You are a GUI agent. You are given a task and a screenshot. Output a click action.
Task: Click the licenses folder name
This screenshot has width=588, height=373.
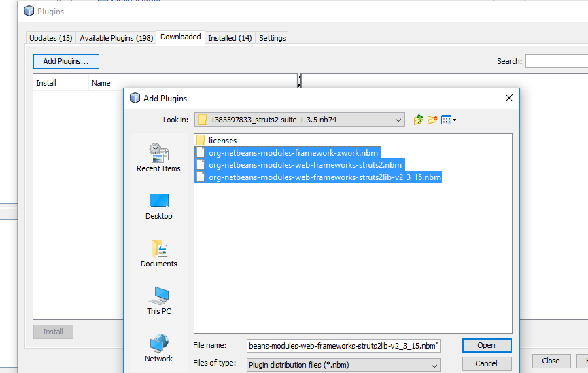click(x=222, y=141)
